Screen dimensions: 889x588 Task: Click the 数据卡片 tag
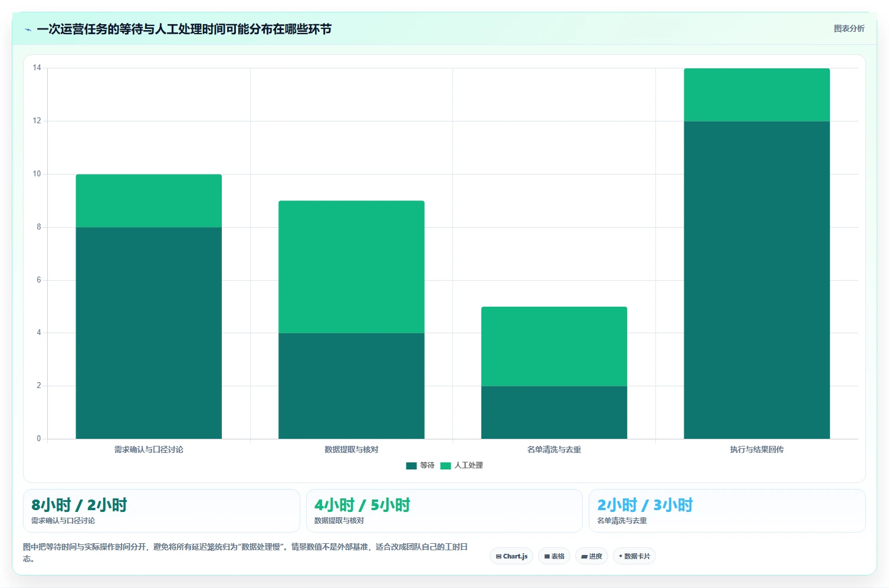tap(634, 556)
